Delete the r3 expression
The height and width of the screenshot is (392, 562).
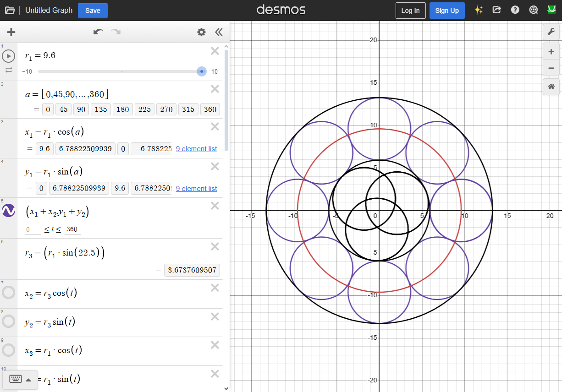click(215, 246)
